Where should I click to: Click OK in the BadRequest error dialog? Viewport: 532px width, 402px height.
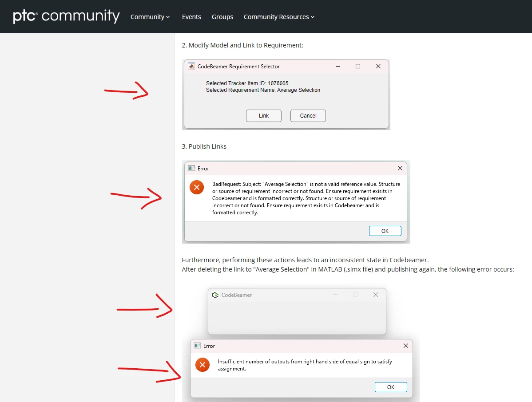coord(385,231)
